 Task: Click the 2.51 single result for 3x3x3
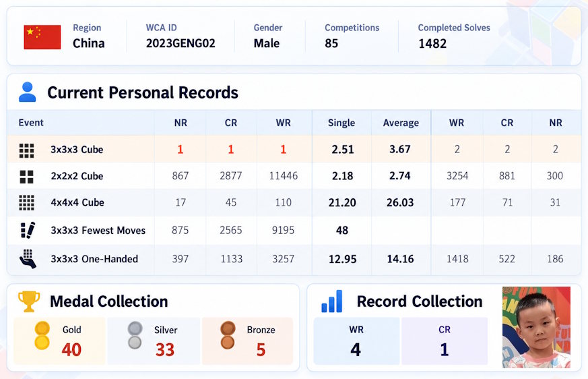pyautogui.click(x=343, y=150)
